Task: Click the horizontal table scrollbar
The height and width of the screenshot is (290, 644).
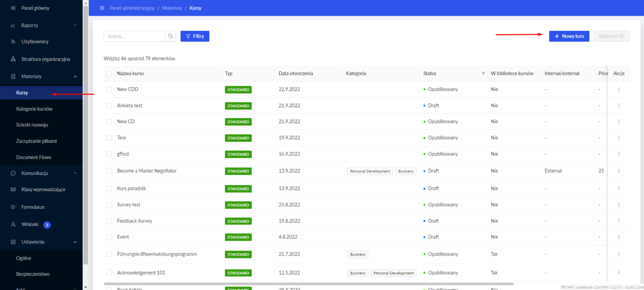Action: [308, 284]
